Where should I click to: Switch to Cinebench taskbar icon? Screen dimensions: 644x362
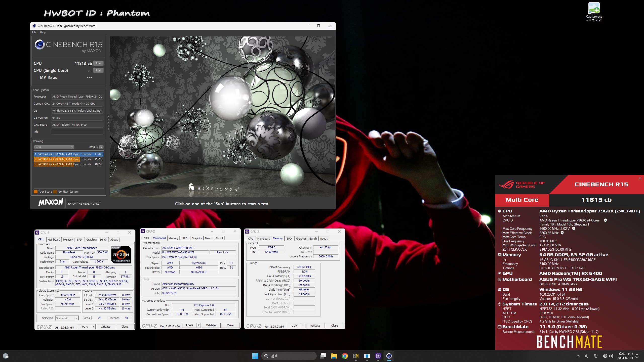(x=389, y=356)
